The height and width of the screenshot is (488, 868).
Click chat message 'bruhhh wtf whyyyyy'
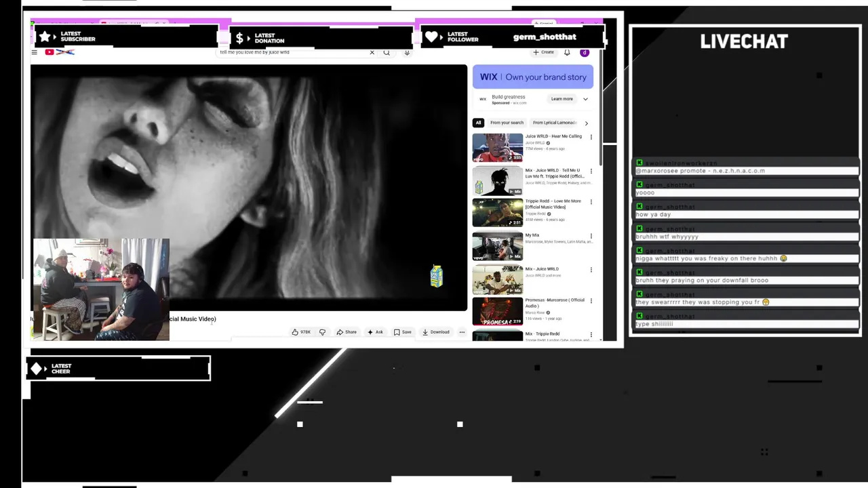(x=667, y=237)
